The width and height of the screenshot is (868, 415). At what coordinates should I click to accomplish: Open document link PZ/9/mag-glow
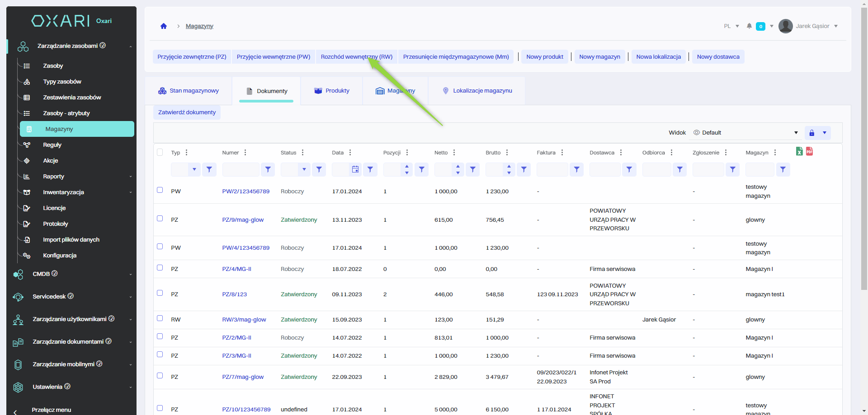[243, 220]
